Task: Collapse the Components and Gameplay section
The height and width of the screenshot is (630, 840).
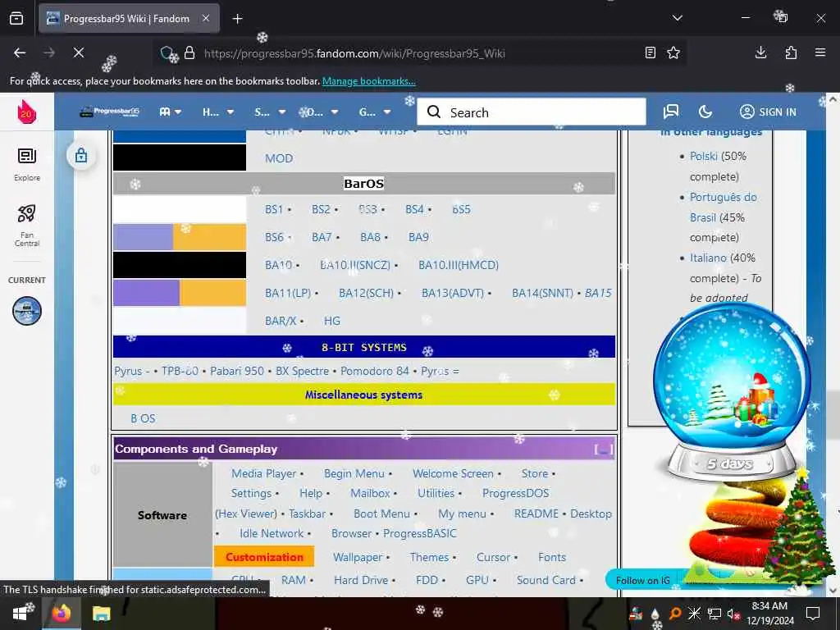Action: pyautogui.click(x=603, y=449)
